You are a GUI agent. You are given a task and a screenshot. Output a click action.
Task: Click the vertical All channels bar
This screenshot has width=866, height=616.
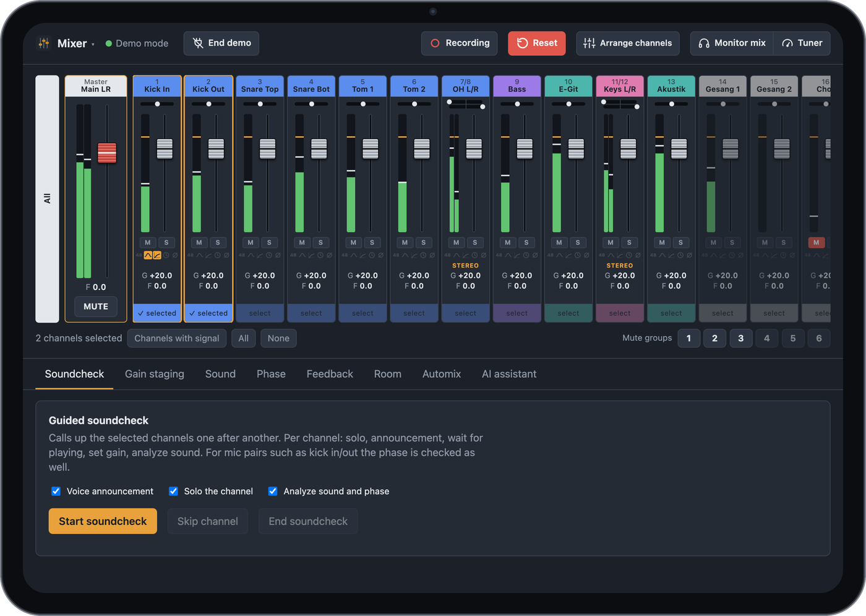click(x=47, y=199)
